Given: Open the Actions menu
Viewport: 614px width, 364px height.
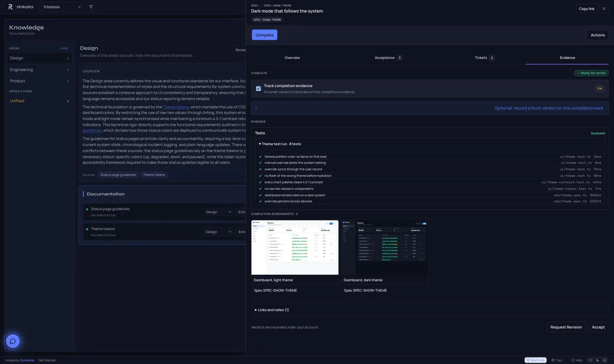Looking at the screenshot, I should (598, 35).
